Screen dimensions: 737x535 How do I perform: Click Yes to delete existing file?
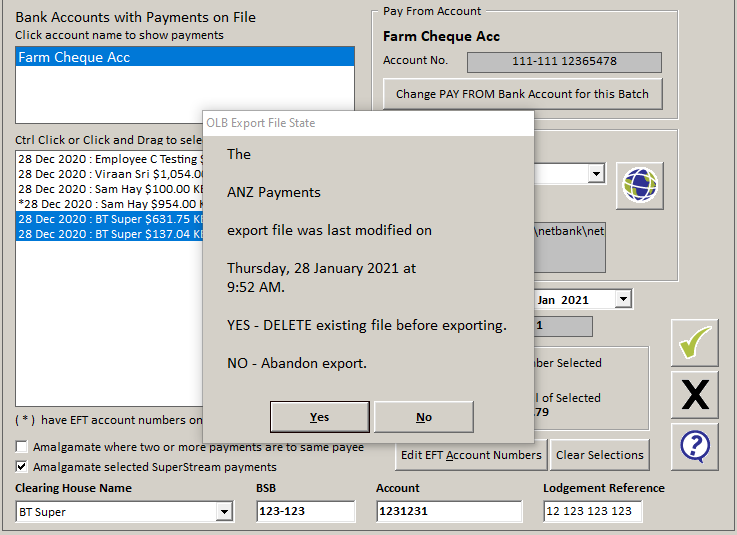coord(320,417)
